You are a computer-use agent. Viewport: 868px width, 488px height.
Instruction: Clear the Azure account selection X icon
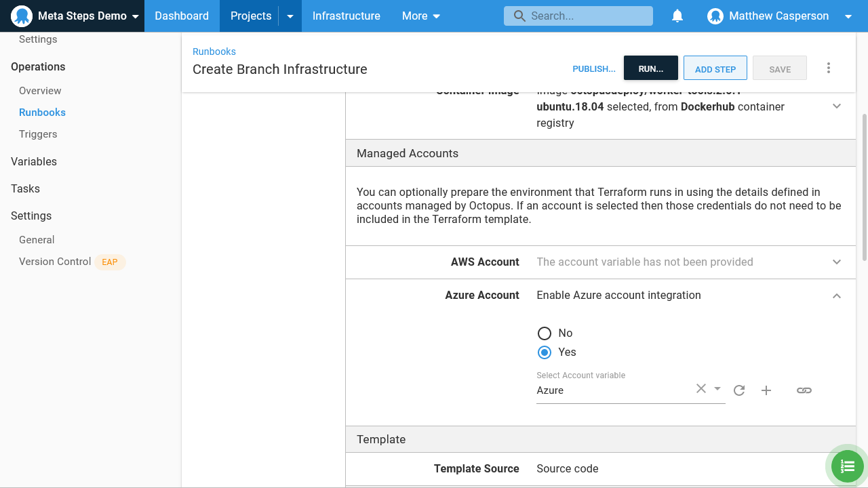[701, 388]
